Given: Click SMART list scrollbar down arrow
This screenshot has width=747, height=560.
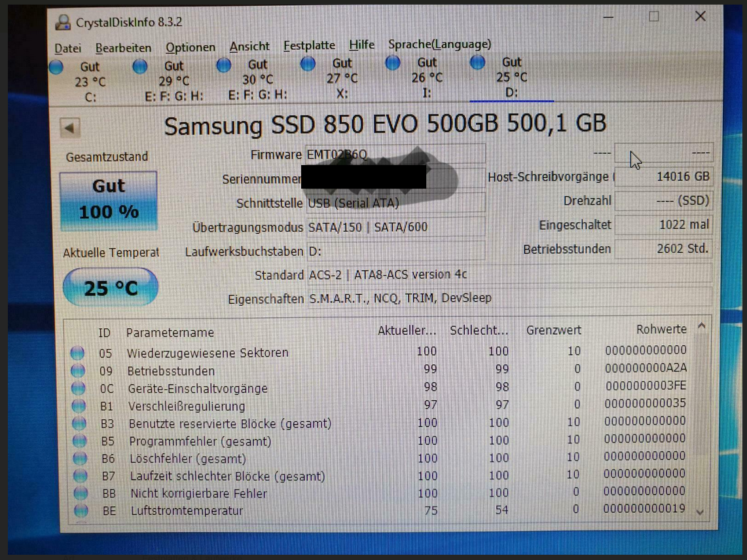Looking at the screenshot, I should point(700,512).
